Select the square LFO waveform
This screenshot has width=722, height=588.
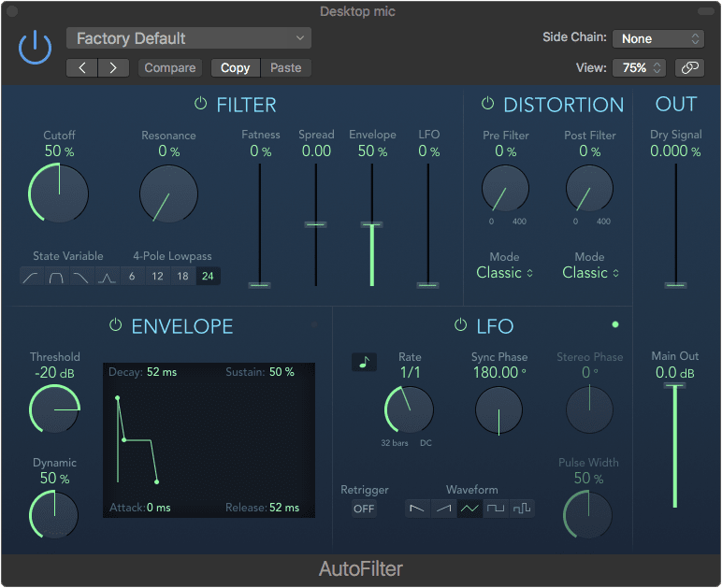coord(496,509)
